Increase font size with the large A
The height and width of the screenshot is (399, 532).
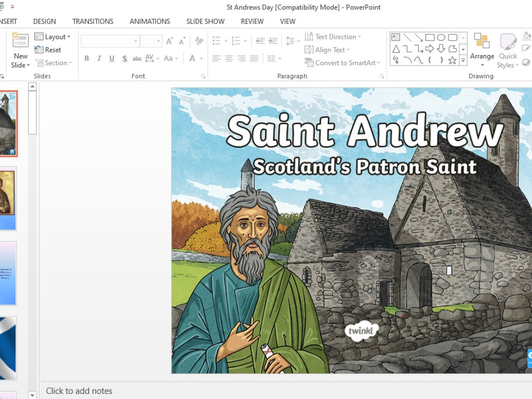(169, 41)
